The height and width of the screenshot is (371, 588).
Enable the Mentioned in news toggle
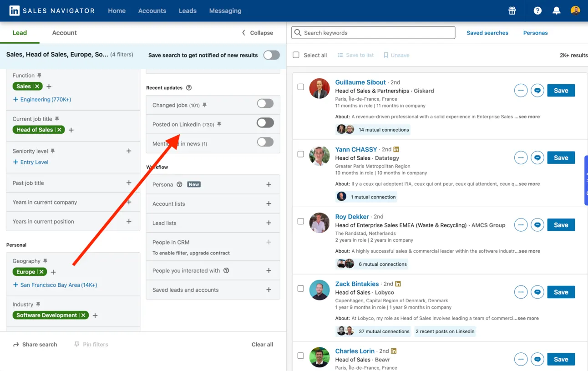point(265,142)
